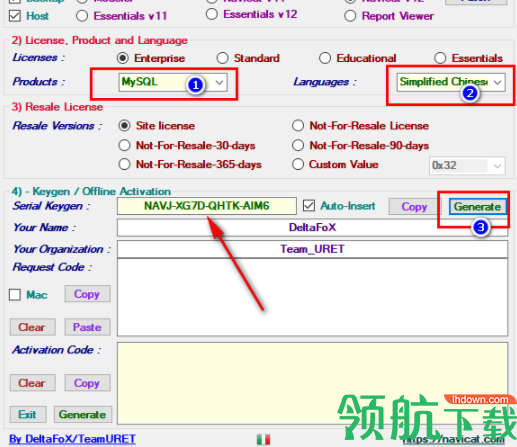The height and width of the screenshot is (447, 517).
Task: Select Essentials v11 radio button
Action: coord(82,16)
